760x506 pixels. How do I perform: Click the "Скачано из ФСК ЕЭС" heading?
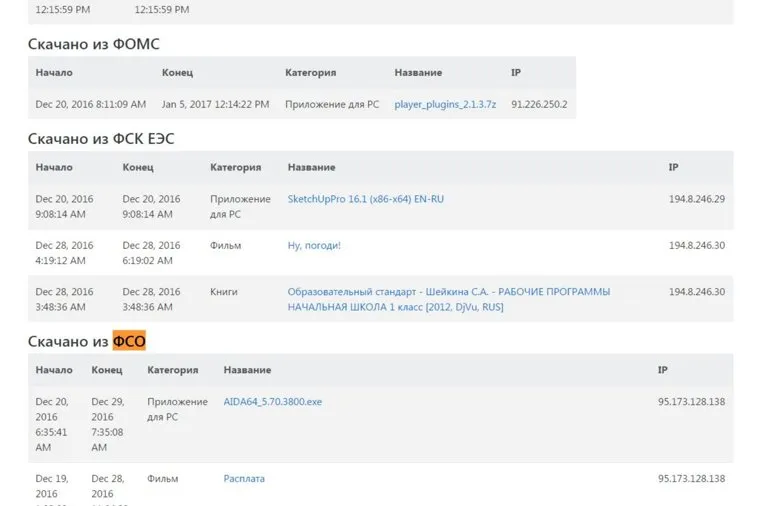point(101,139)
